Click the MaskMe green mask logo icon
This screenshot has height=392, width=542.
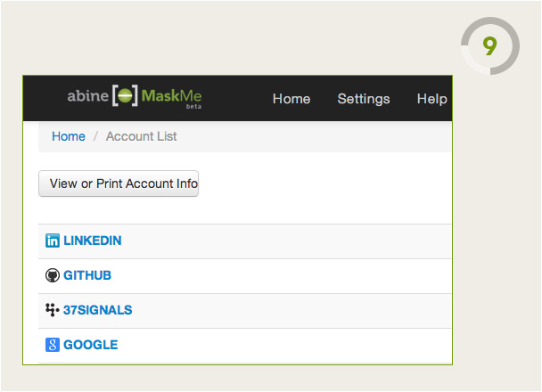[x=125, y=95]
